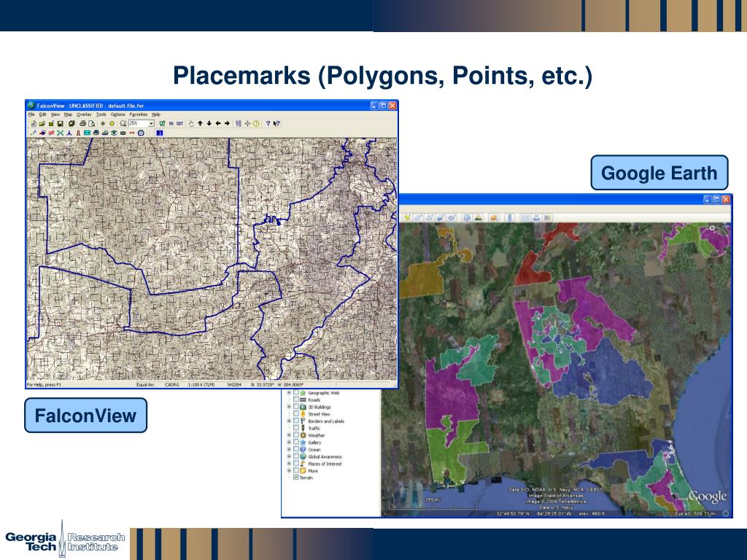This screenshot has width=747, height=560.
Task: Toggle the 3D Buildings layer checkbox
Action: pyautogui.click(x=296, y=407)
